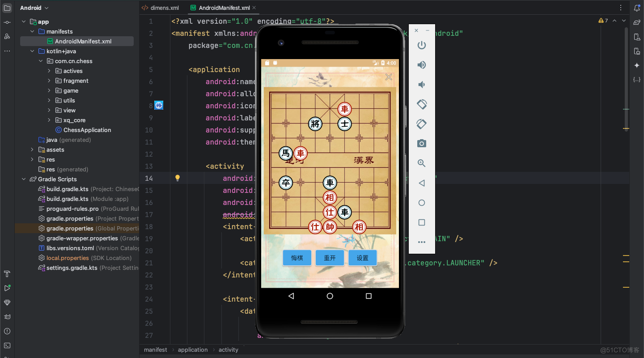Click gutter icon on line 8

coord(159,106)
